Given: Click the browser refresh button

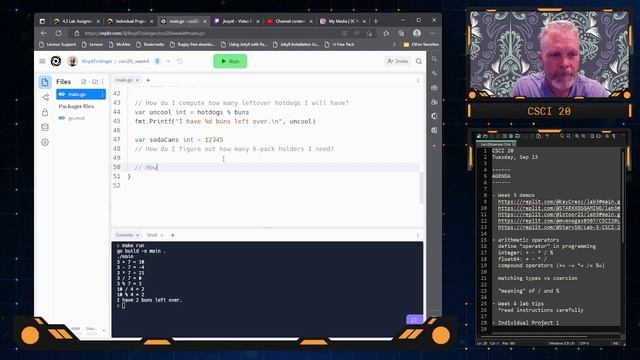Looking at the screenshot, I should 58,33.
